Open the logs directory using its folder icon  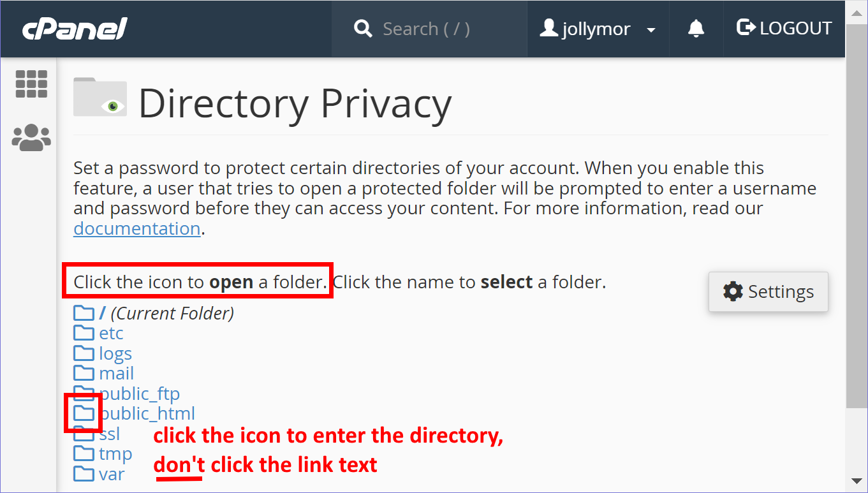point(84,353)
